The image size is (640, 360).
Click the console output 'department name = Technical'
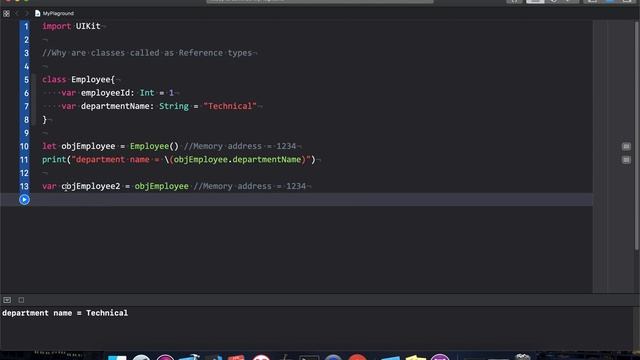point(65,313)
